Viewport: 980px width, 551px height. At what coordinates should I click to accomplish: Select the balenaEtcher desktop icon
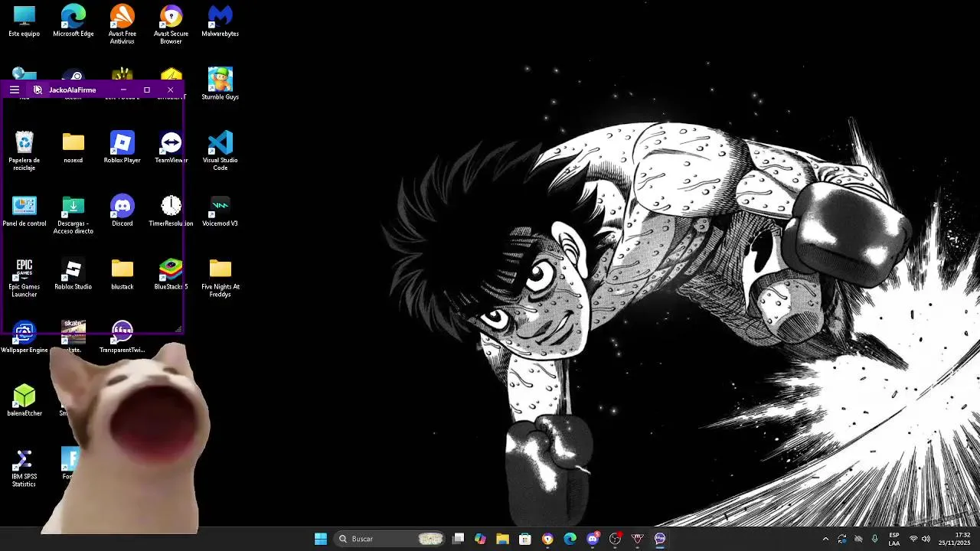click(24, 401)
